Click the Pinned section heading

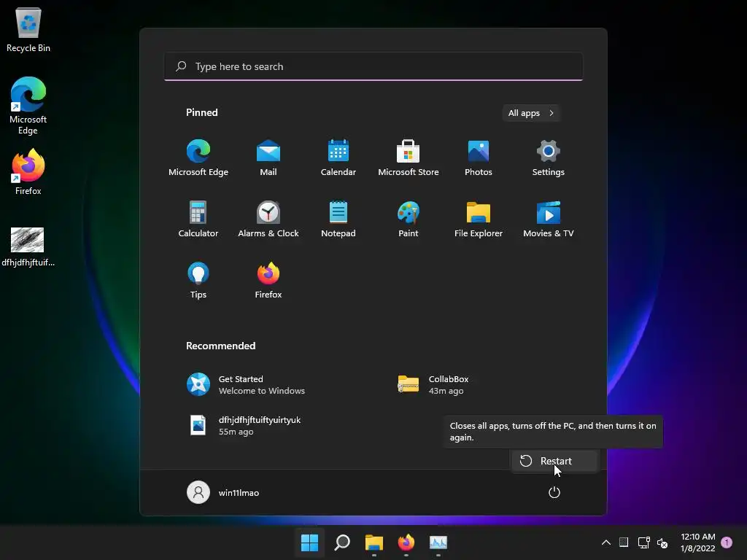click(201, 112)
